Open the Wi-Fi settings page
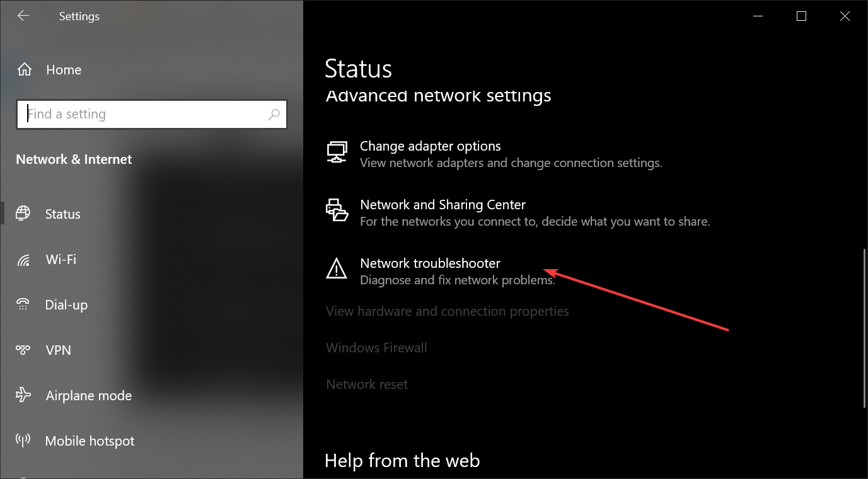The image size is (868, 479). tap(61, 260)
